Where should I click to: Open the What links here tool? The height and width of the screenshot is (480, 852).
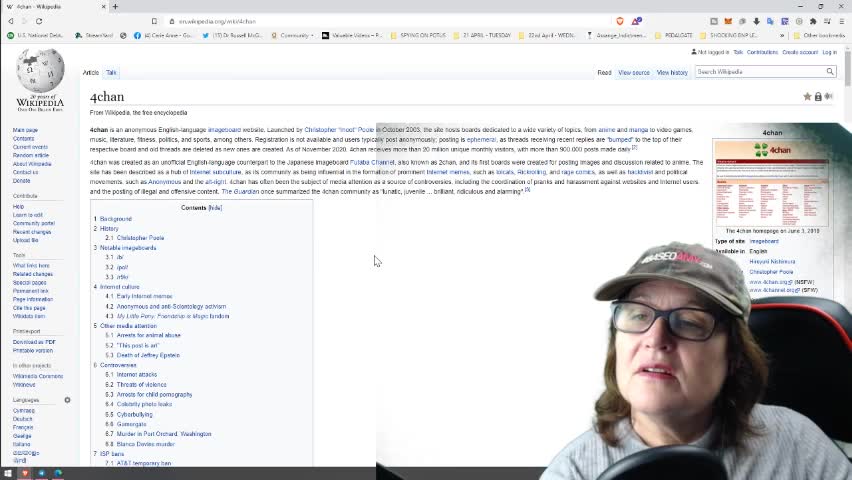(31, 266)
